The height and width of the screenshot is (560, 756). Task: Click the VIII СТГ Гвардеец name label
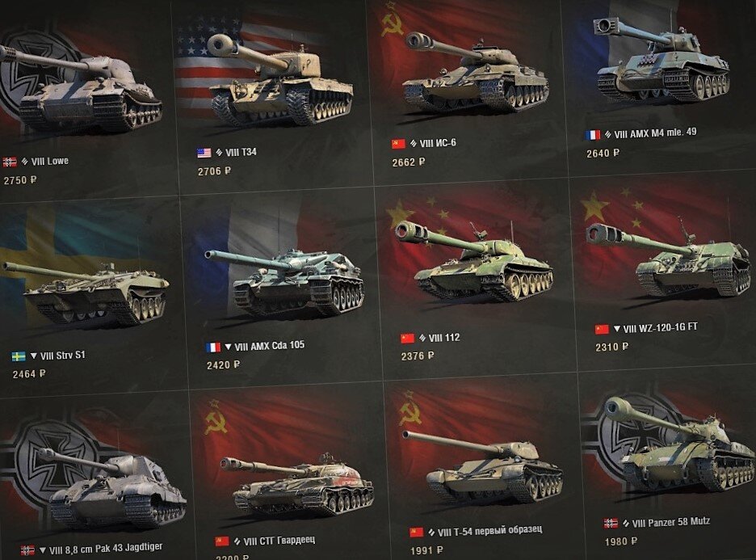click(x=279, y=541)
